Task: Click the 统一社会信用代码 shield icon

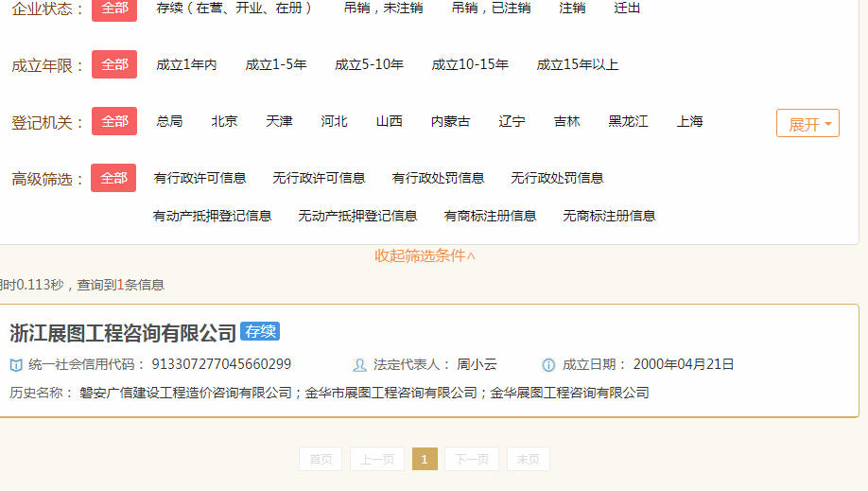Action: tap(16, 364)
